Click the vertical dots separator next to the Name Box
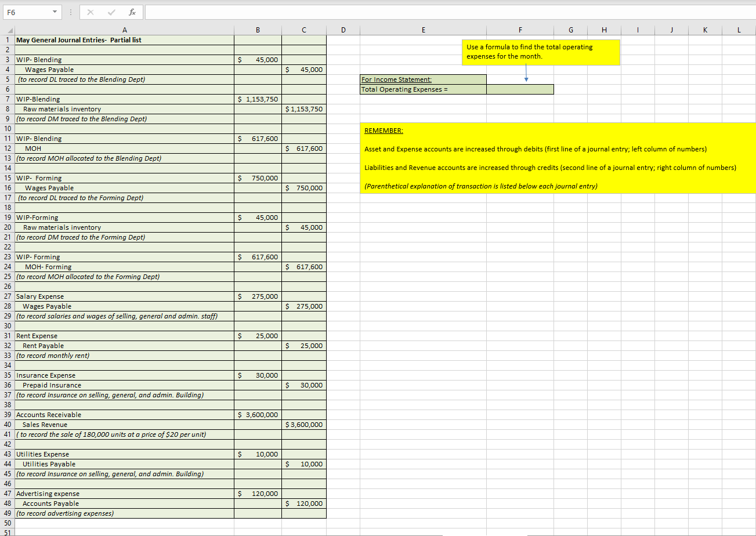756x536 pixels. pyautogui.click(x=70, y=12)
